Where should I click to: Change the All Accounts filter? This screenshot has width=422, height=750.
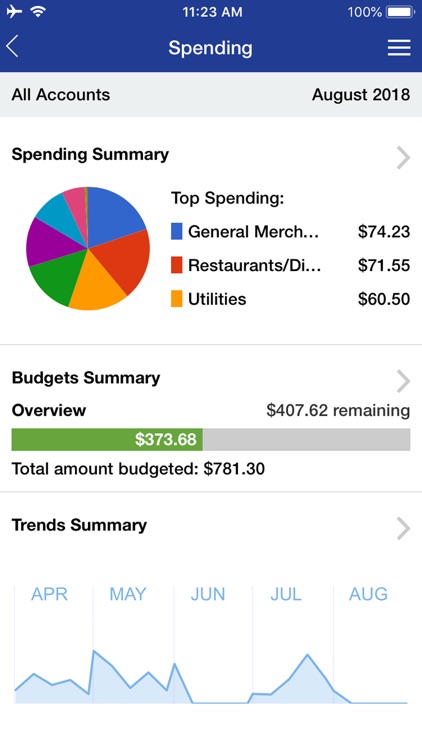(x=61, y=95)
